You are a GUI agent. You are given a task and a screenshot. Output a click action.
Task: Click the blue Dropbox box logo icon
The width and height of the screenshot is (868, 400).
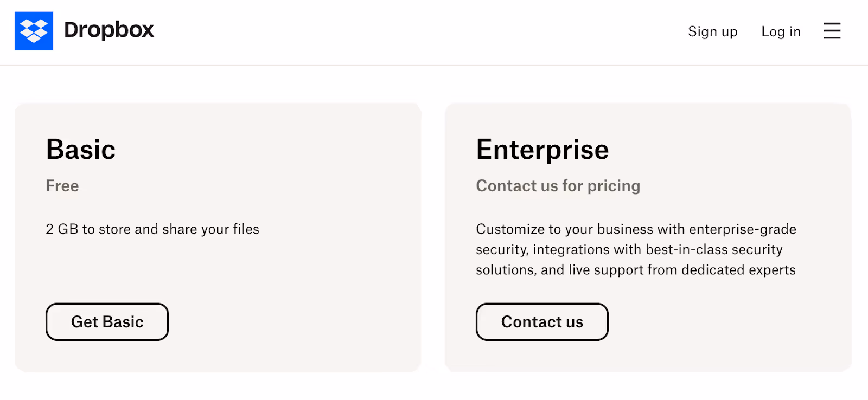click(x=34, y=31)
